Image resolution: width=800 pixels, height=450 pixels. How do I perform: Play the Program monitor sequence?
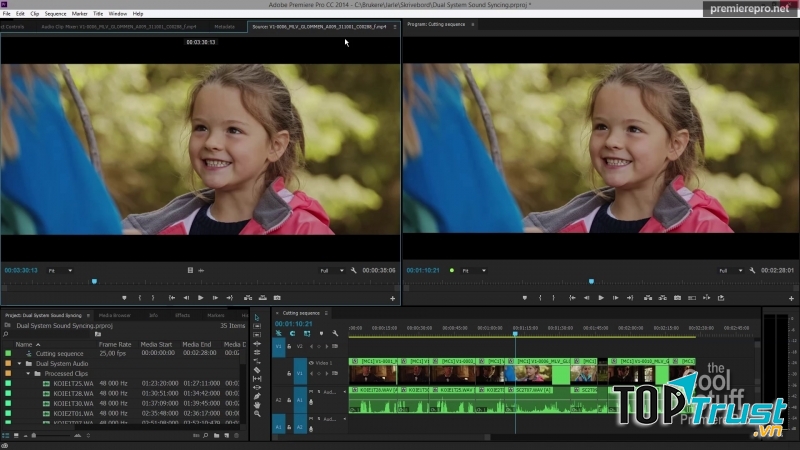tap(601, 298)
